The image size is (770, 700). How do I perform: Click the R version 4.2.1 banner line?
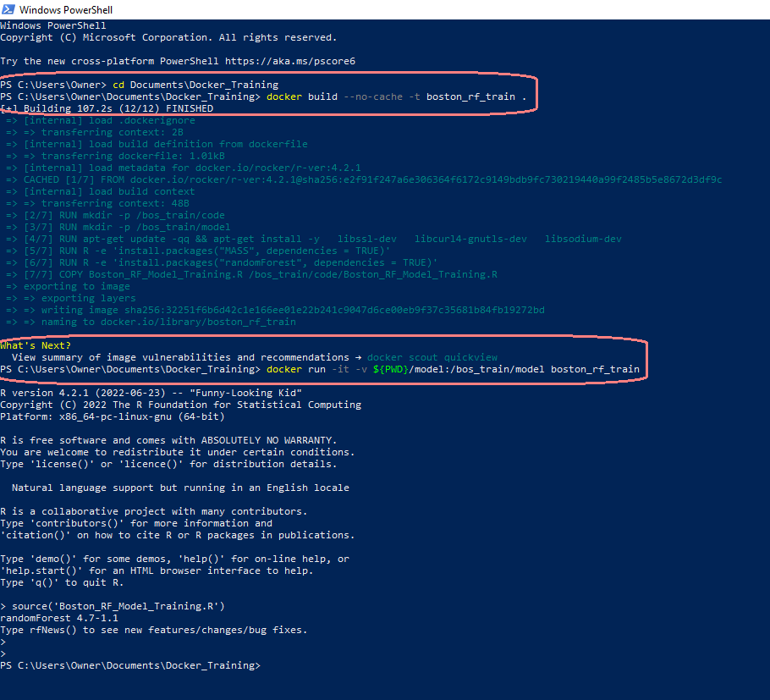tap(151, 393)
